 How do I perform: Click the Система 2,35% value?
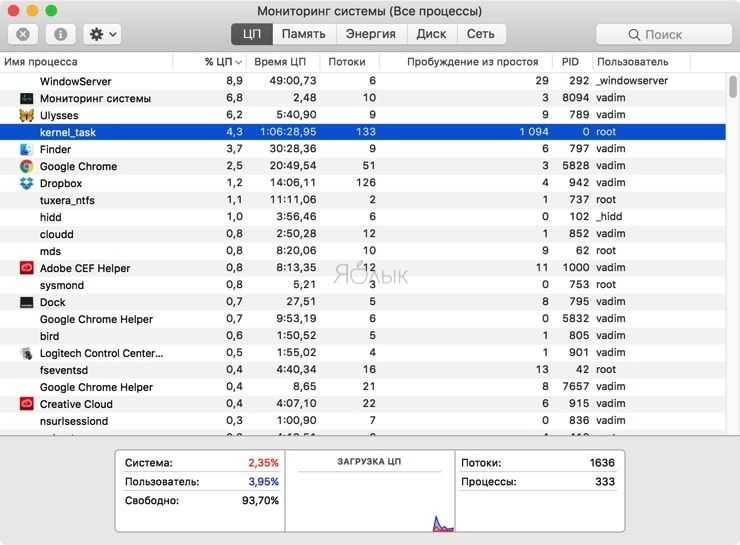pos(263,463)
